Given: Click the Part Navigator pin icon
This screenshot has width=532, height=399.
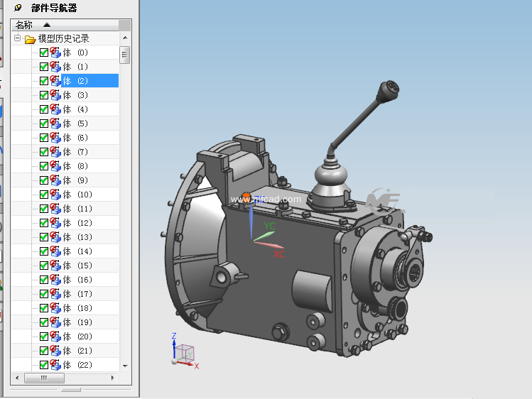Looking at the screenshot, I should (18, 9).
